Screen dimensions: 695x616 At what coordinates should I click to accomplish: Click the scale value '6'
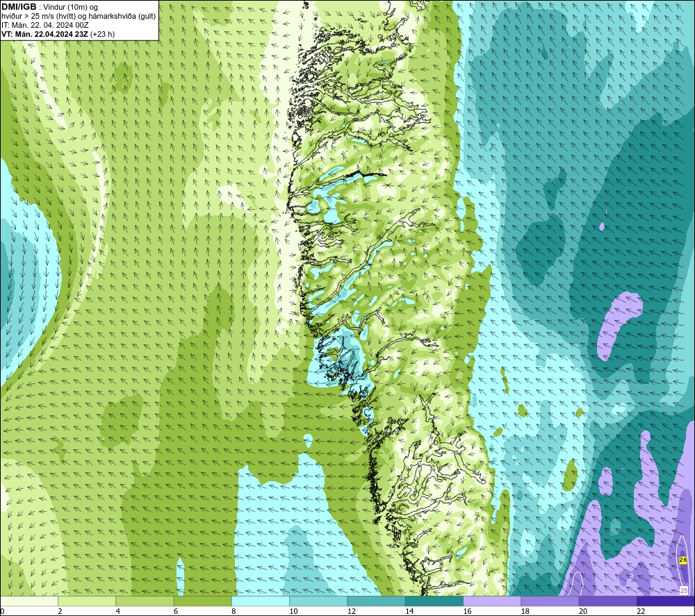coord(176,611)
